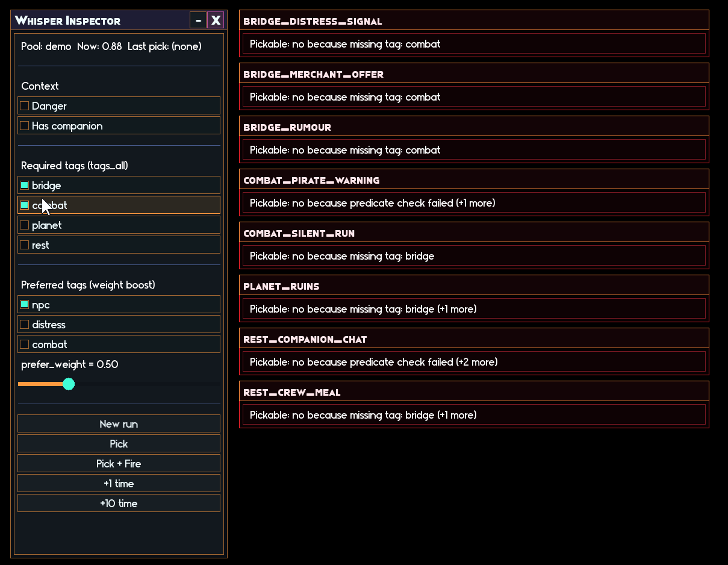
Task: Click the Pick + Fire button
Action: 119,464
